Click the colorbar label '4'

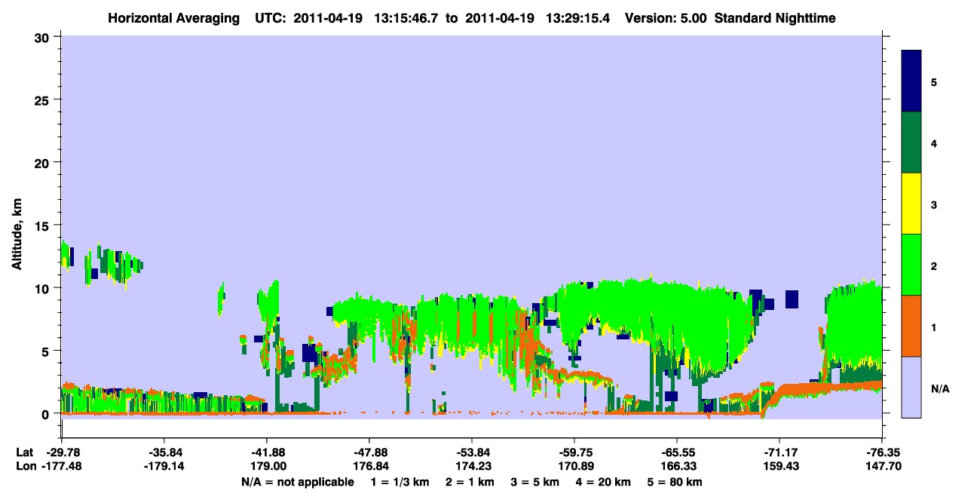[934, 143]
